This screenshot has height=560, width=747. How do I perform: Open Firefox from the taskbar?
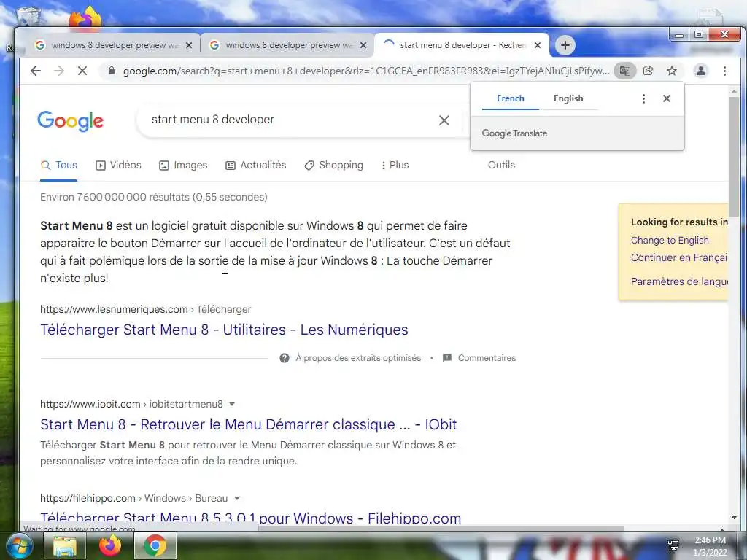(x=109, y=545)
